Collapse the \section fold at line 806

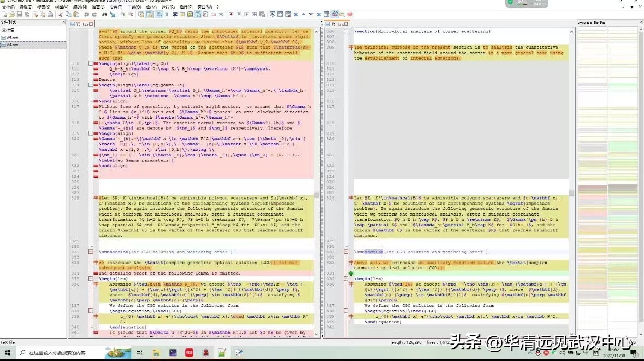point(346,31)
